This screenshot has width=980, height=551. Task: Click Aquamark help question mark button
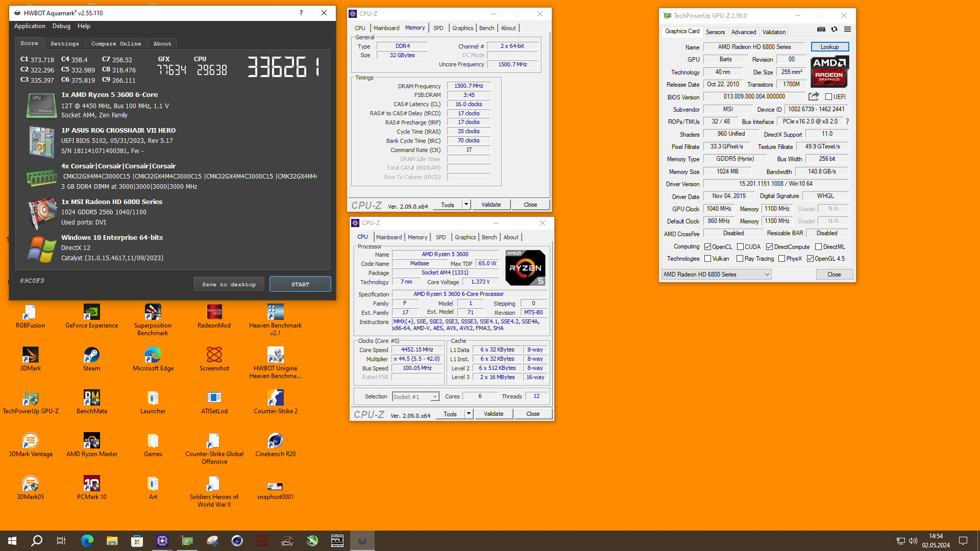click(301, 13)
